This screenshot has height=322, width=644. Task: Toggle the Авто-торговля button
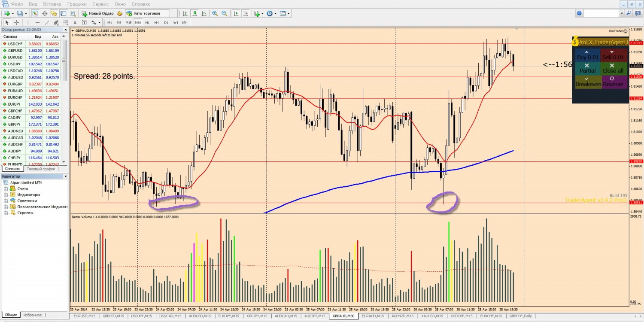click(147, 13)
